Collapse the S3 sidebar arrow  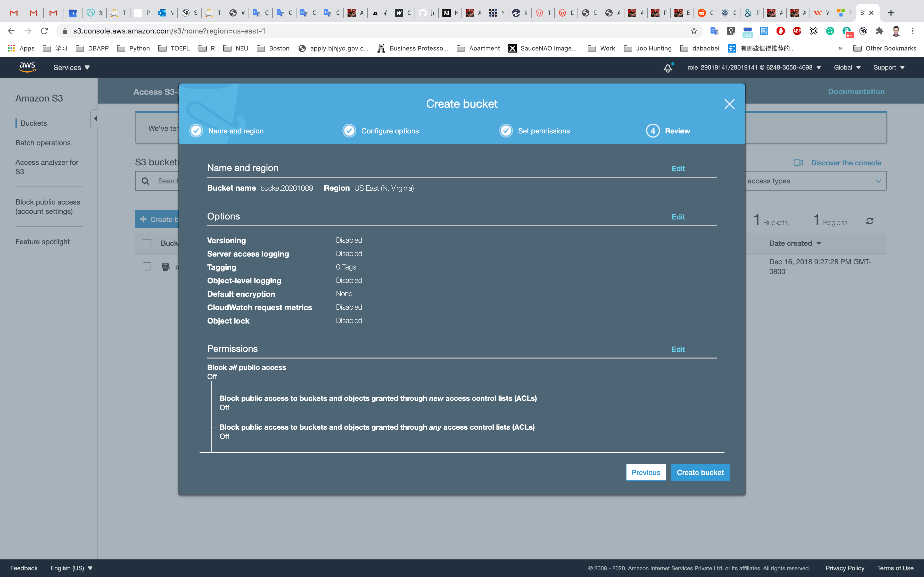pyautogui.click(x=95, y=119)
